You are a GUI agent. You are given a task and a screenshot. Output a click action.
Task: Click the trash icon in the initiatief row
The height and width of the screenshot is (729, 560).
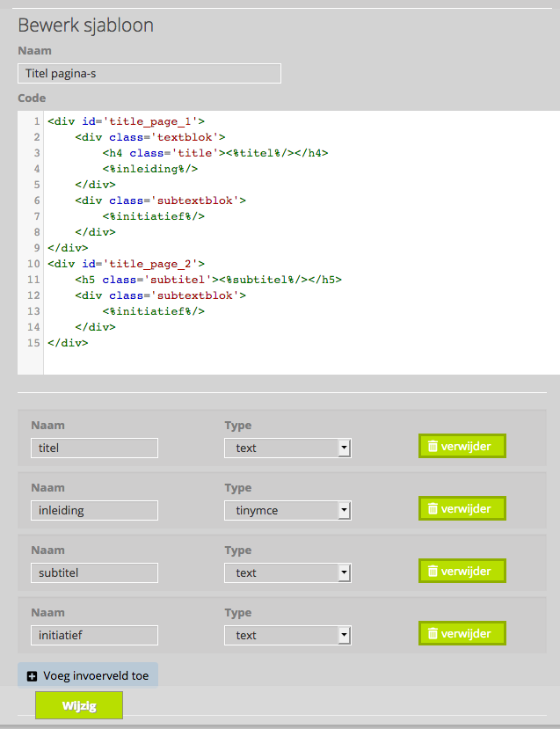pyautogui.click(x=433, y=634)
